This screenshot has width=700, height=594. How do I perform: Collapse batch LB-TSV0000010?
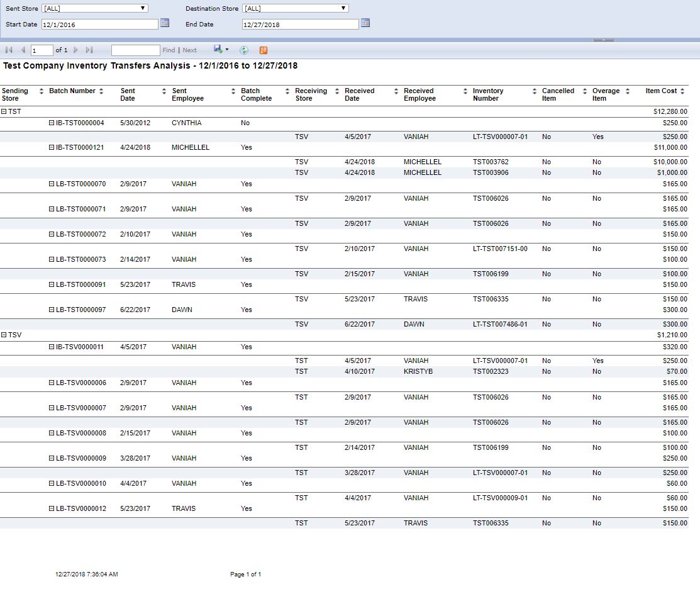52,483
